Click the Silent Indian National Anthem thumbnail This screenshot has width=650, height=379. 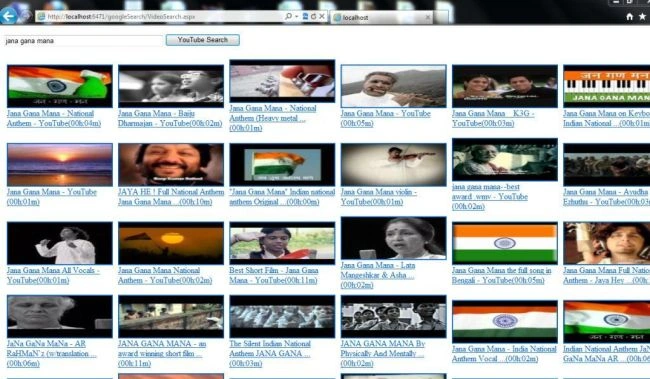pyautogui.click(x=282, y=316)
